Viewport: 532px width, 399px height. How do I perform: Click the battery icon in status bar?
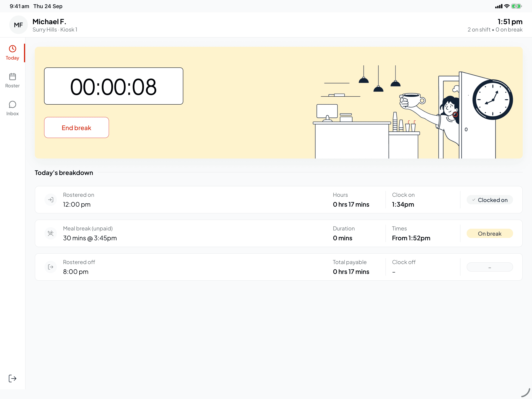tap(516, 6)
